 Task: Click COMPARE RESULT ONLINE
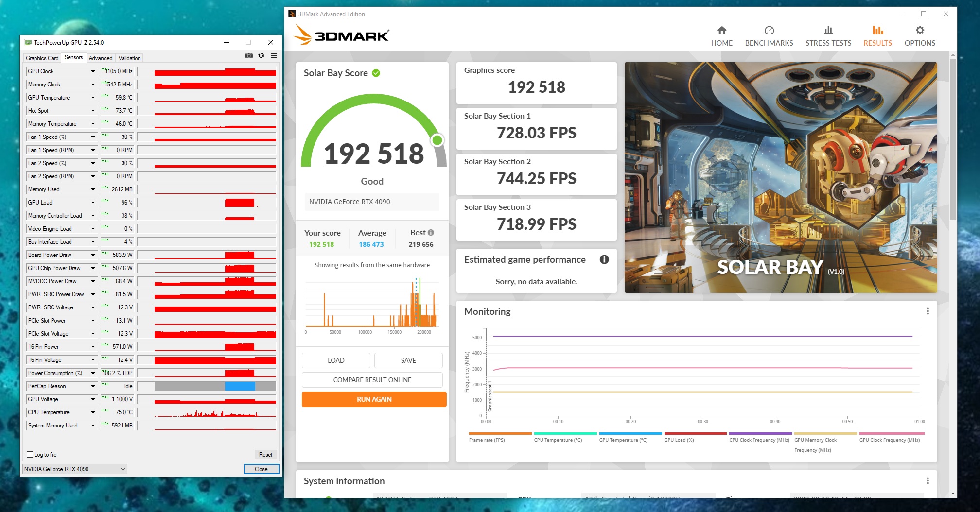(x=372, y=380)
